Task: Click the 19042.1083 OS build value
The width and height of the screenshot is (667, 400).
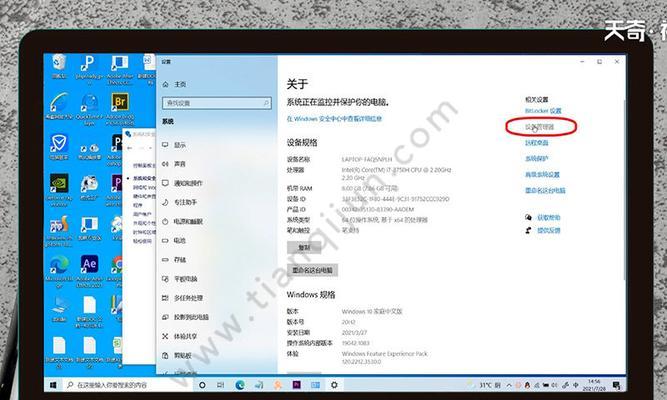Action: pyautogui.click(x=356, y=343)
